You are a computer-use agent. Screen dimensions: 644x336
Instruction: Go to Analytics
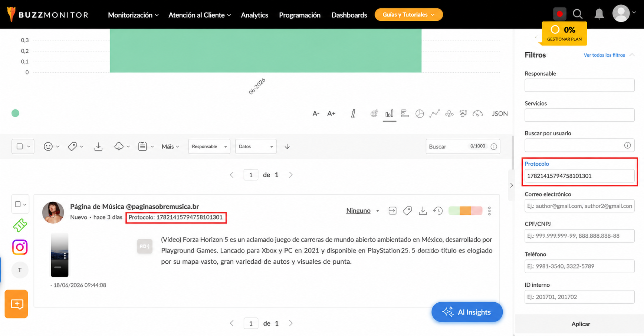tap(254, 15)
